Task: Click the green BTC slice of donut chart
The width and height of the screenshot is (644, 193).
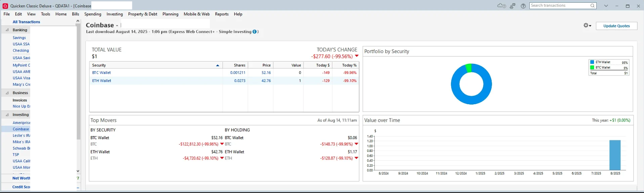Action: pyautogui.click(x=468, y=68)
